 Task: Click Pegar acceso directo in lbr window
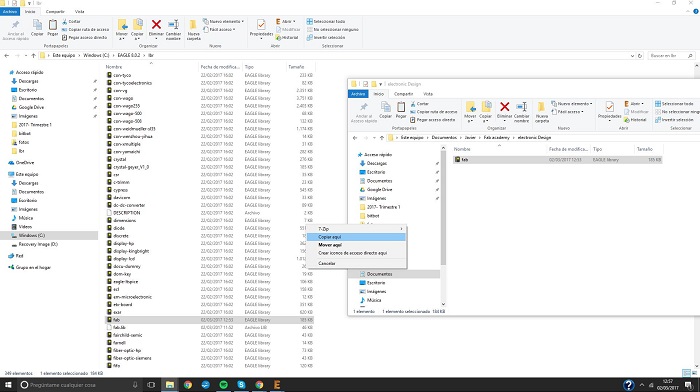coord(84,38)
